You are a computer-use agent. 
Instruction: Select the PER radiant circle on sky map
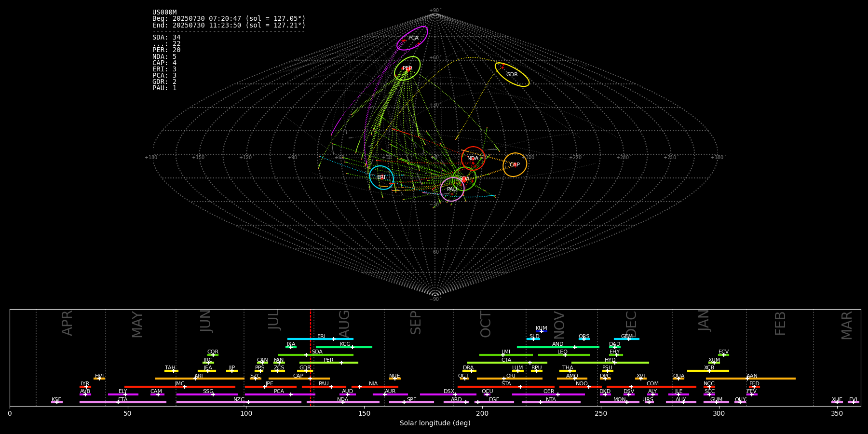point(407,68)
